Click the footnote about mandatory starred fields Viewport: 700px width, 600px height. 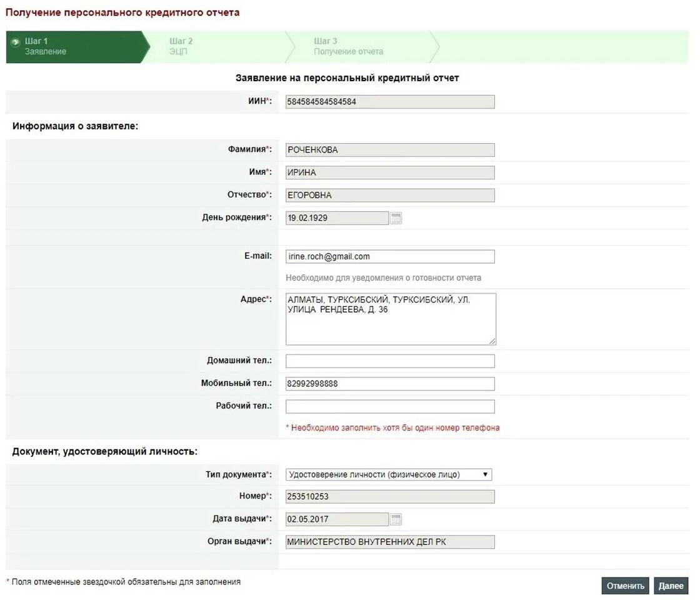123,582
